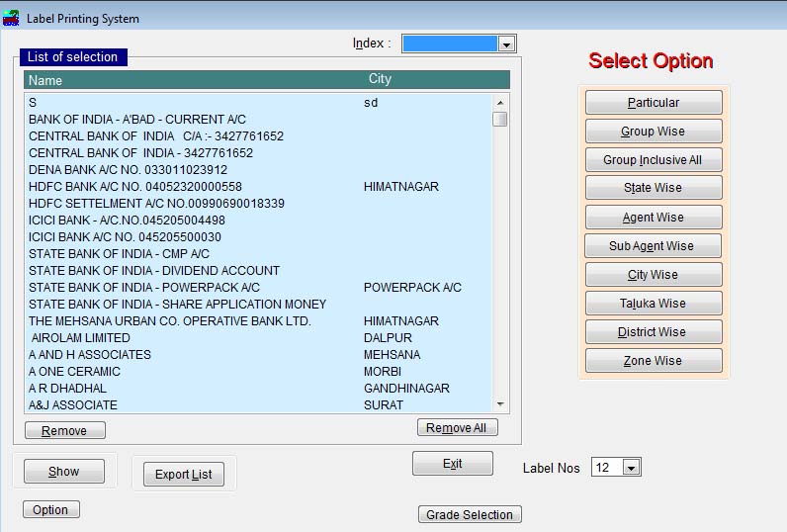This screenshot has height=532, width=787.
Task: Select Group Inclusive All option
Action: tap(654, 159)
